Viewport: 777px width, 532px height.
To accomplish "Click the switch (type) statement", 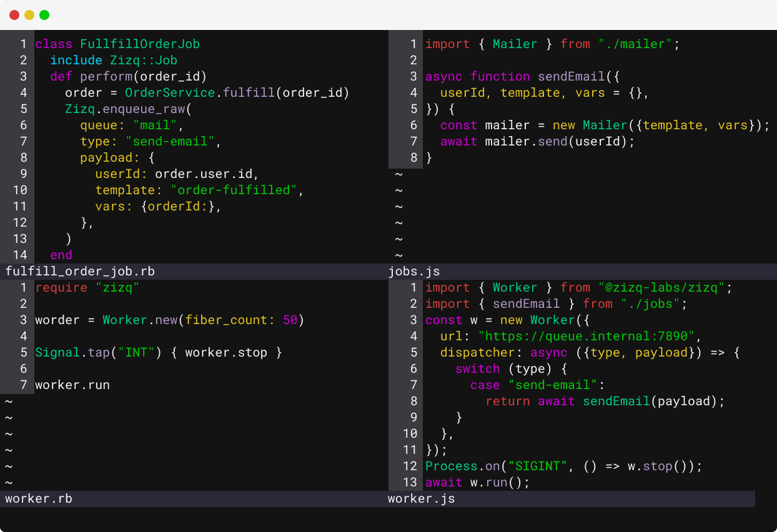I will [x=511, y=368].
